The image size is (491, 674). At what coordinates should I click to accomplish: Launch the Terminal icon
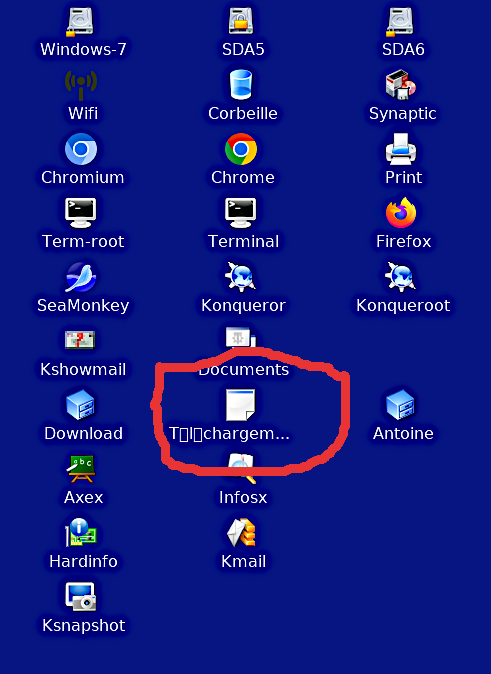tap(241, 213)
